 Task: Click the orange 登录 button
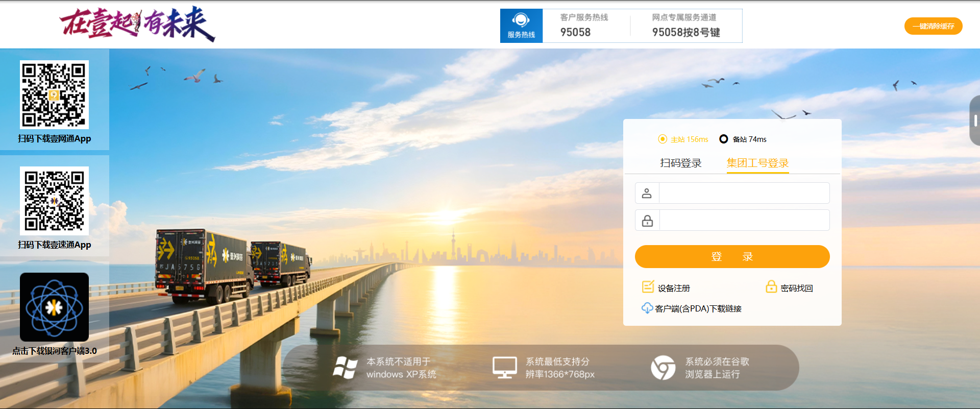click(x=732, y=256)
